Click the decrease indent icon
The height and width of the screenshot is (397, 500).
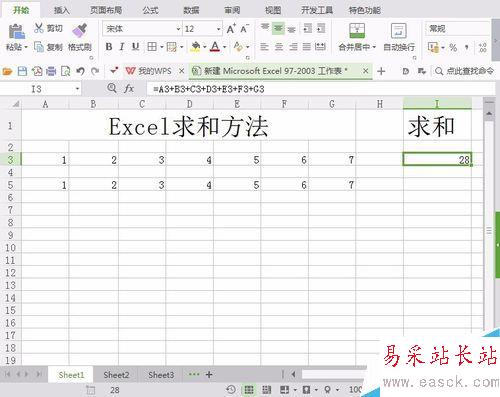[307, 28]
